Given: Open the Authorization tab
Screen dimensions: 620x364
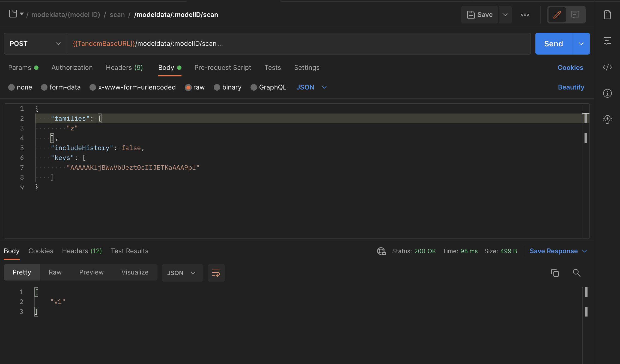Looking at the screenshot, I should click(72, 68).
